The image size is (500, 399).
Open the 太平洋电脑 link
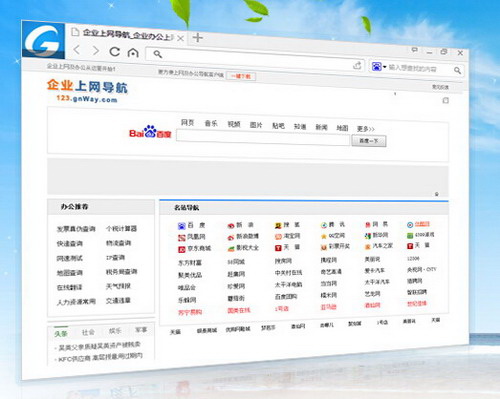(288, 285)
